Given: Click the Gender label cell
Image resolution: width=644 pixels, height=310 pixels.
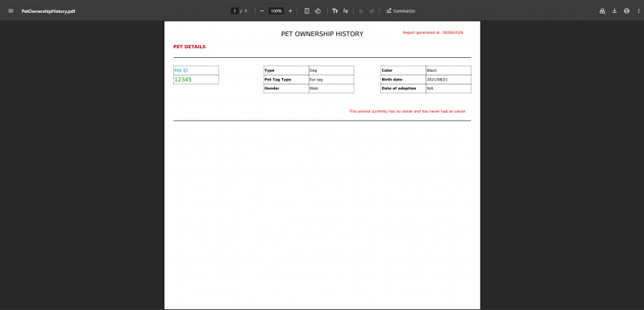Looking at the screenshot, I should [x=286, y=89].
